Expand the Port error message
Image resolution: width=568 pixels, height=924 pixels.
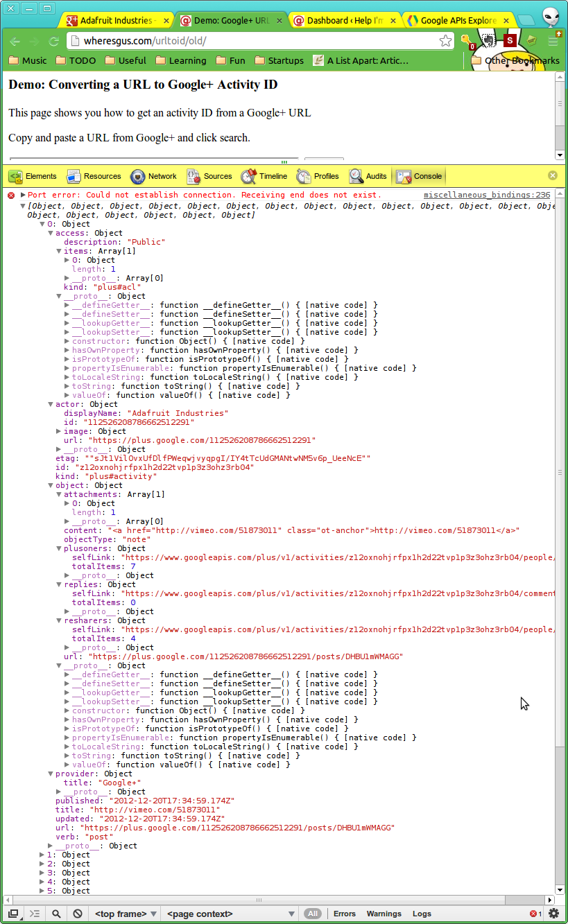click(23, 195)
